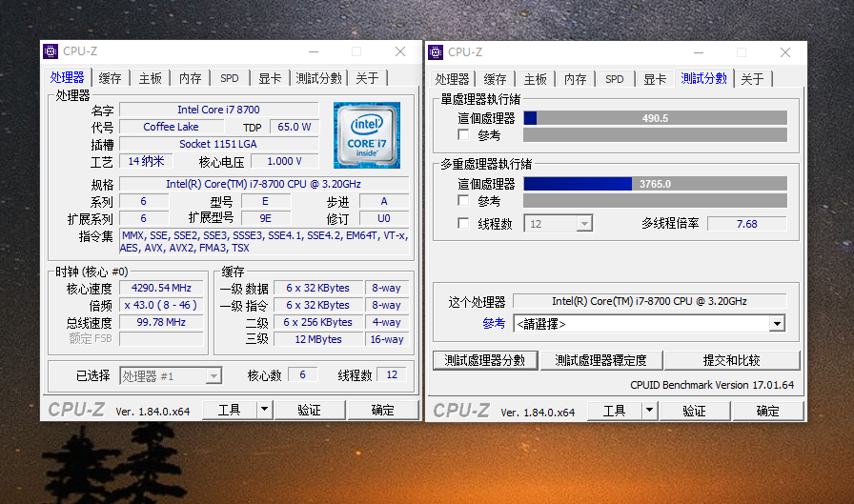
Task: Click the multi-thread 參考 reference empty bar
Action: (x=655, y=201)
